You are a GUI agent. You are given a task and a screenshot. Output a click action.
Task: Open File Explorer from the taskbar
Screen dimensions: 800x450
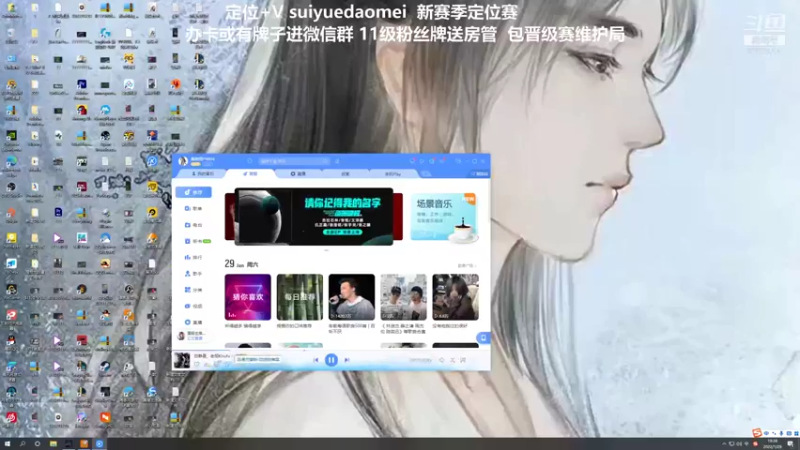(53, 444)
